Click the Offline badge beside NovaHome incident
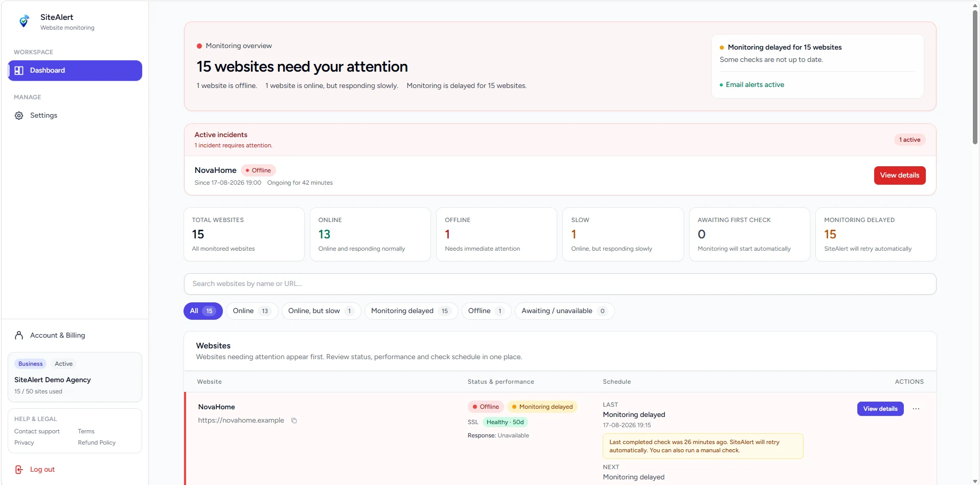980x485 pixels. (258, 170)
